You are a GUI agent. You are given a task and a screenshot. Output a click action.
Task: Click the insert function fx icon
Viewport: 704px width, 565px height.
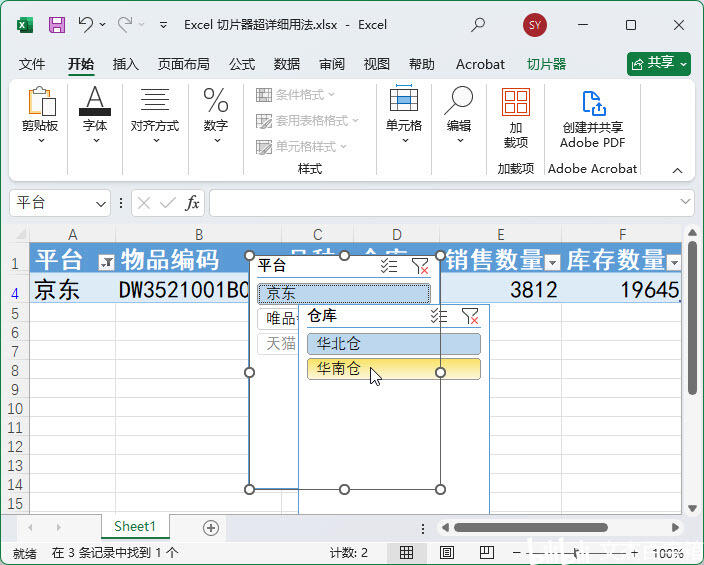coord(192,203)
